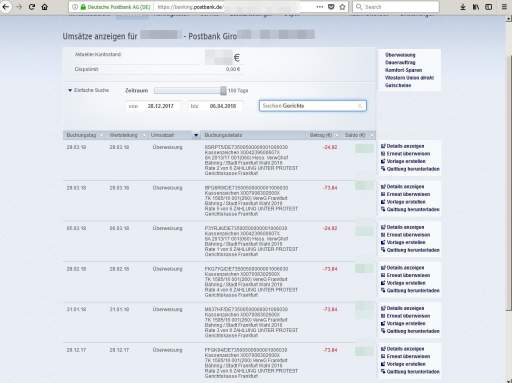Viewport: 512px width, 383px height.
Task: Click the Zeitraum slider handle
Action: click(x=223, y=91)
